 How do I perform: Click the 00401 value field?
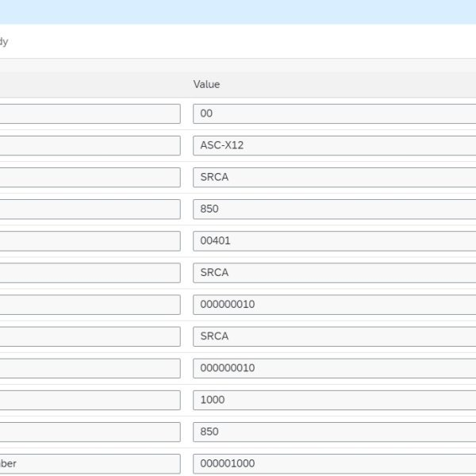click(x=333, y=240)
